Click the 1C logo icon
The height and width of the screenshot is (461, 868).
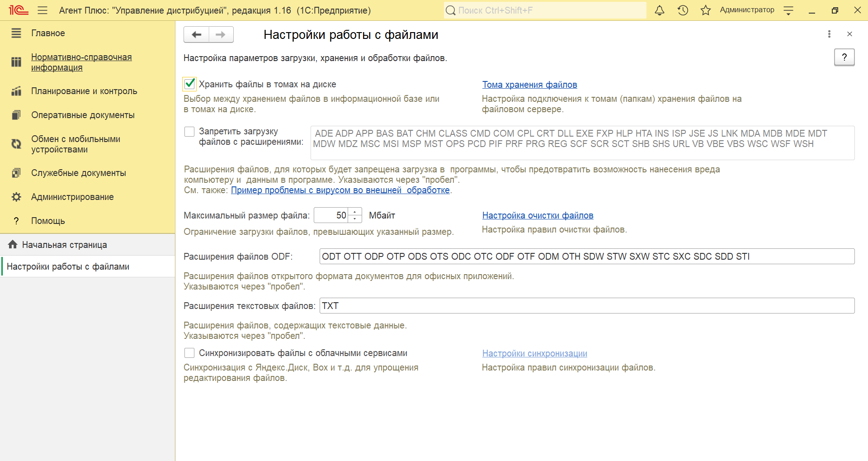tap(19, 10)
